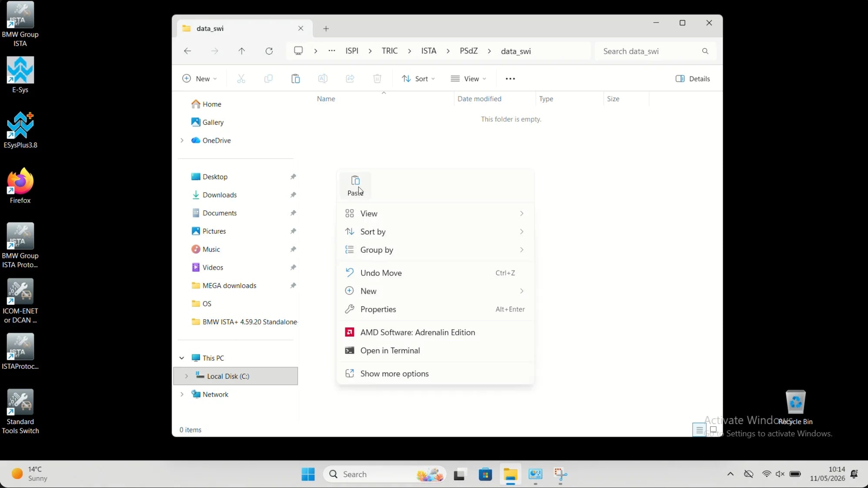Select the Standard Tools Switch desktop icon

(x=20, y=411)
